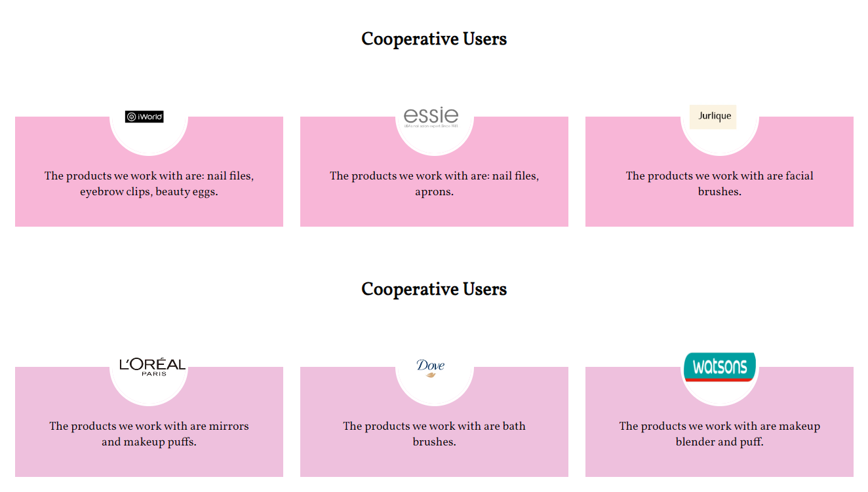868x492 pixels.
Task: Click the iWorld brand logo
Action: tap(144, 117)
